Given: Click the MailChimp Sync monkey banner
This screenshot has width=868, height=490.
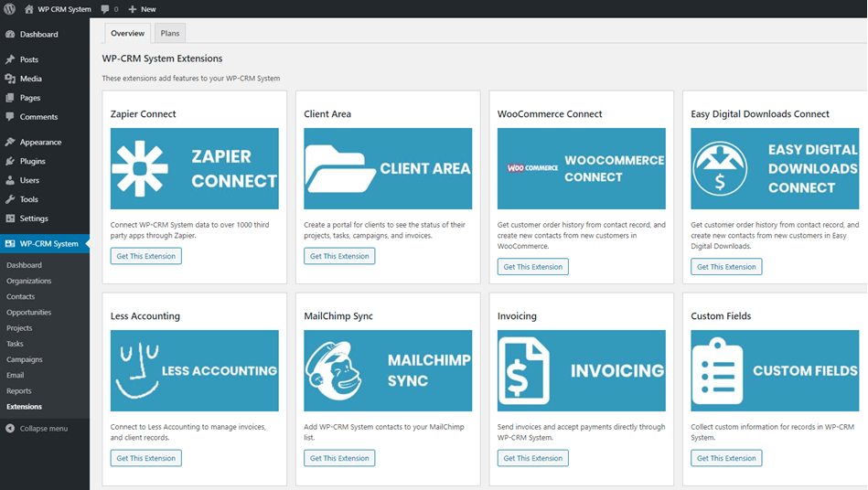Looking at the screenshot, I should (x=388, y=370).
